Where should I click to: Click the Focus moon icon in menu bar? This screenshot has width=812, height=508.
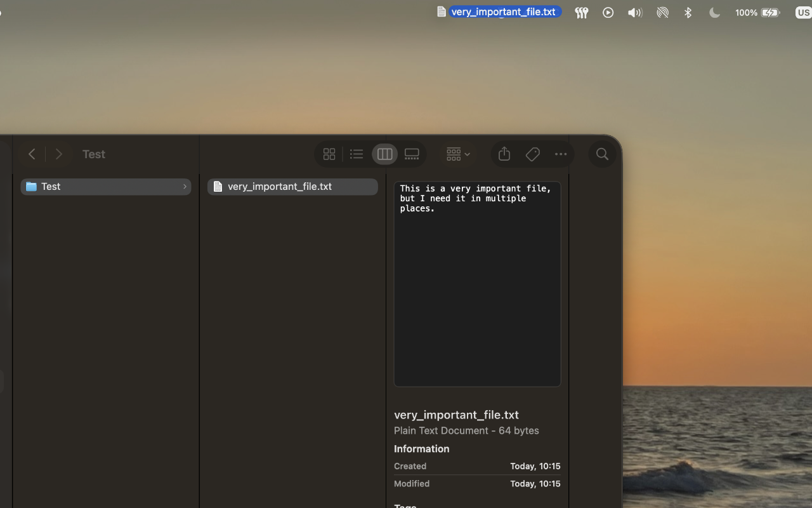coord(714,12)
